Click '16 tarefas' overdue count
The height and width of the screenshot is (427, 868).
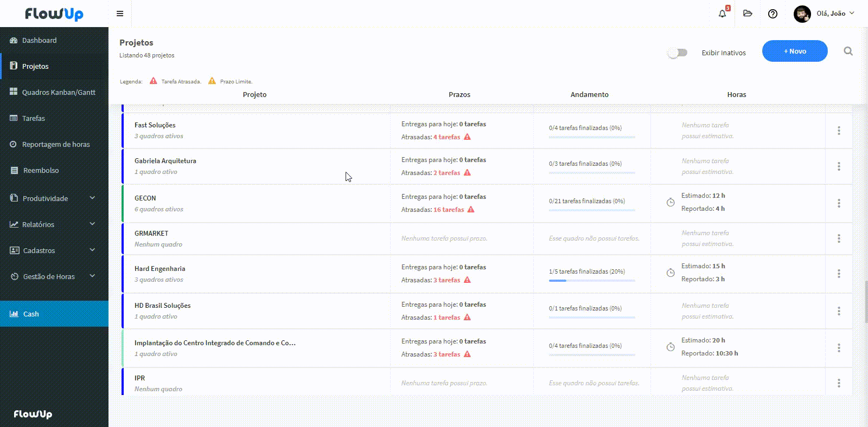tap(449, 210)
